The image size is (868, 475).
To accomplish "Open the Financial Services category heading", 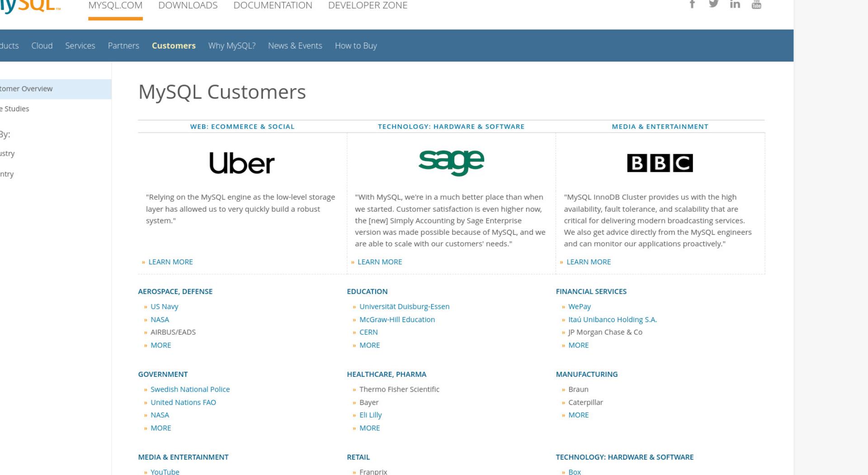I will [x=591, y=292].
